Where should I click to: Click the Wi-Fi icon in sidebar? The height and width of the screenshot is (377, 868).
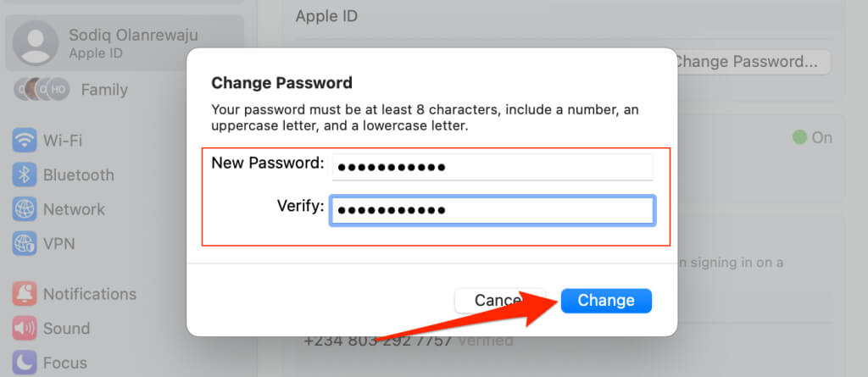25,140
